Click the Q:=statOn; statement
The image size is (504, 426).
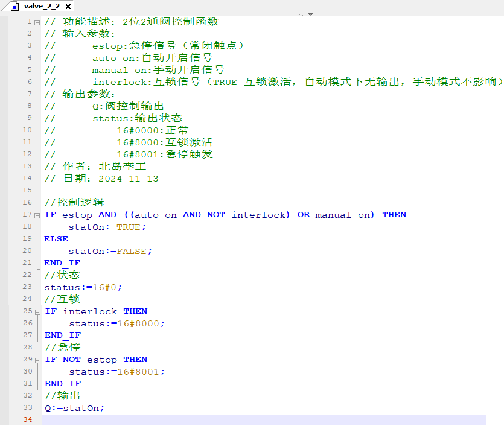click(x=74, y=408)
